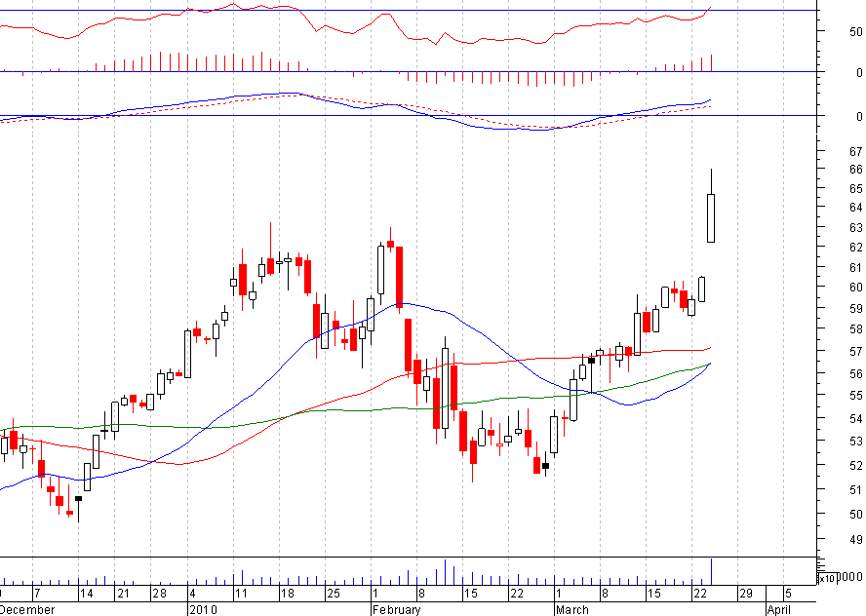Select the April 5 date label
Viewport: 866px width, 616px height.
click(788, 594)
